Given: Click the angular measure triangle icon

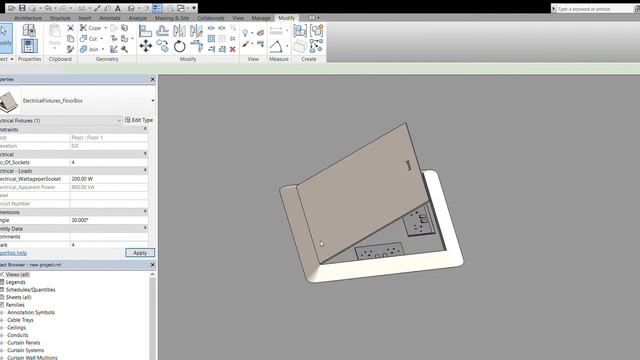Looking at the screenshot, I should tap(276, 46).
